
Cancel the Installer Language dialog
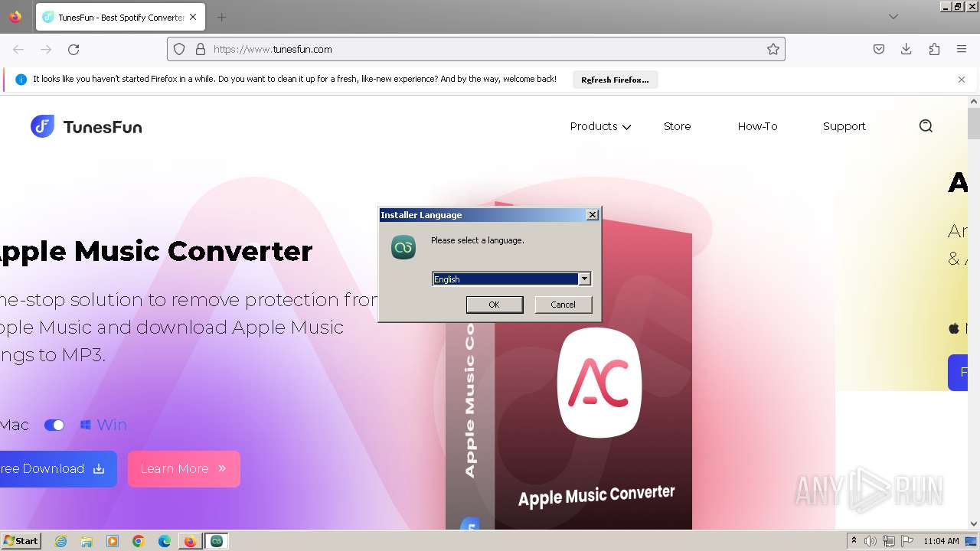pos(563,305)
